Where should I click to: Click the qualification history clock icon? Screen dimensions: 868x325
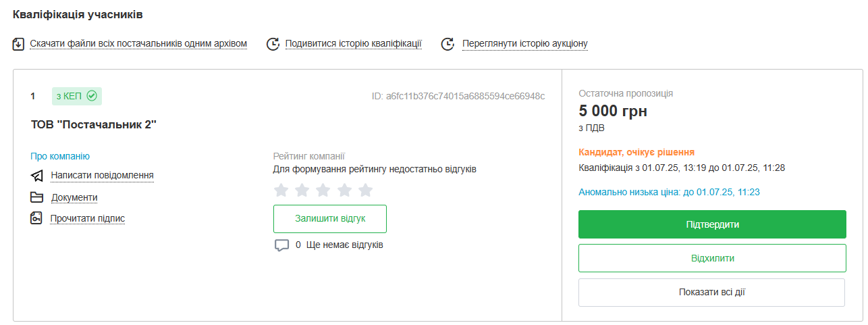coord(273,44)
